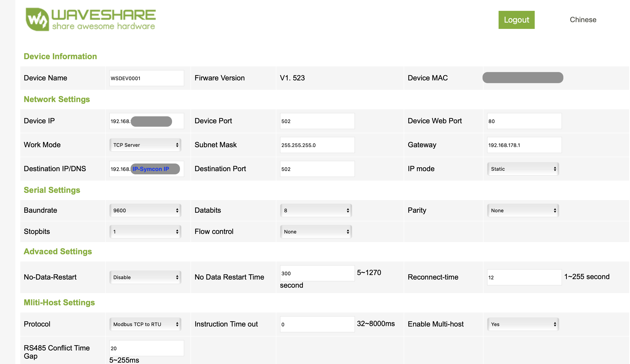Screen dimensions: 630x364
Task: Switch language to Chinese
Action: [583, 20]
